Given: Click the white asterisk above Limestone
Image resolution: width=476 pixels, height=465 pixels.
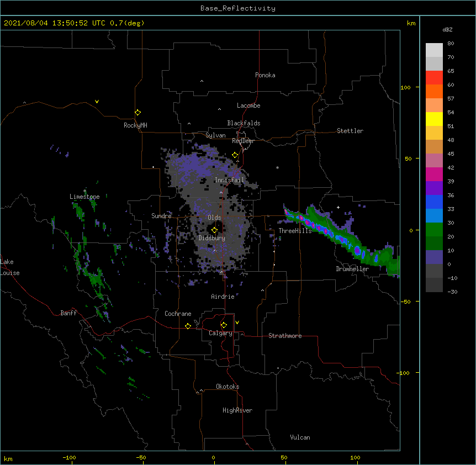Looking at the screenshot, I should 84,191.
